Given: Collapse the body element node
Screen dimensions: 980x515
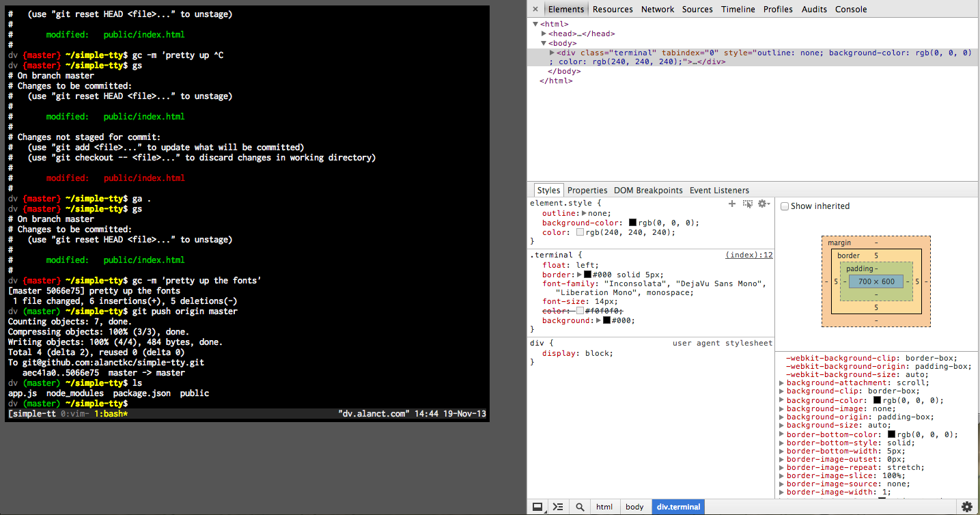Looking at the screenshot, I should click(x=544, y=43).
